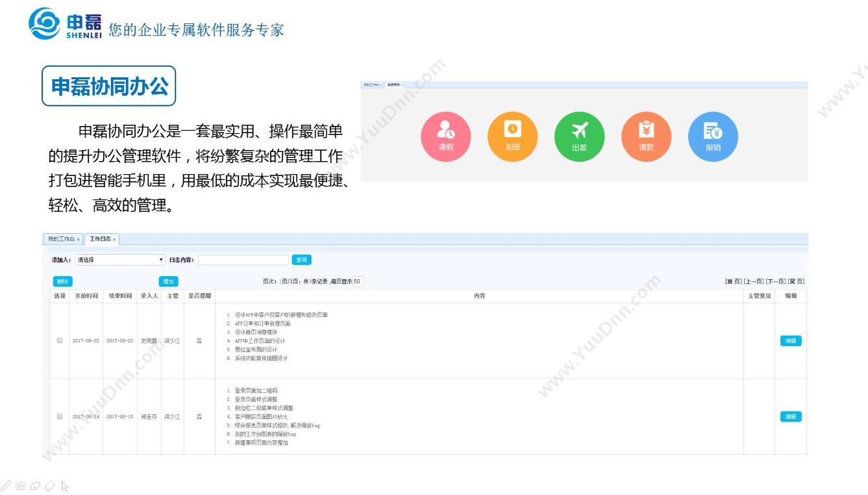Image resolution: width=868 pixels, height=495 pixels.
Task: Click end date 2017-08-18 cell
Action: pos(120,416)
